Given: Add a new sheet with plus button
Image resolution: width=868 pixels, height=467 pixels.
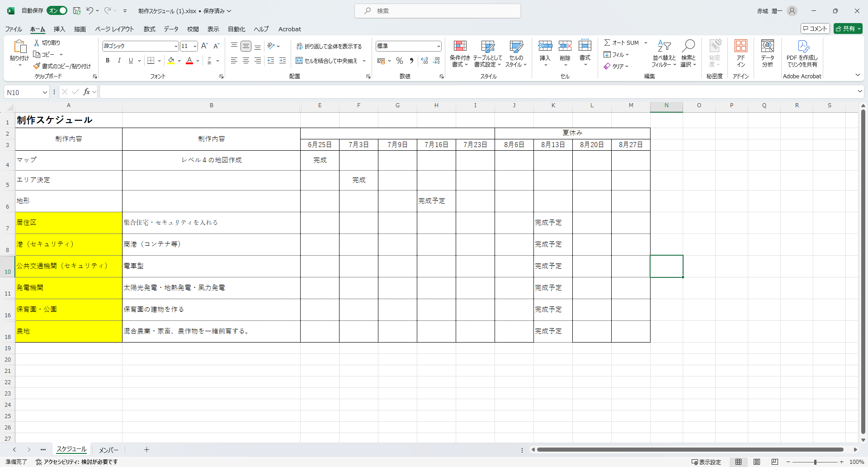Looking at the screenshot, I should (146, 450).
